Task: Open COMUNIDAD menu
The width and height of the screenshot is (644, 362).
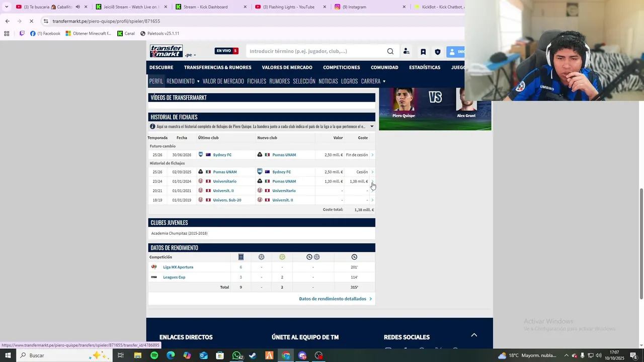Action: click(384, 67)
